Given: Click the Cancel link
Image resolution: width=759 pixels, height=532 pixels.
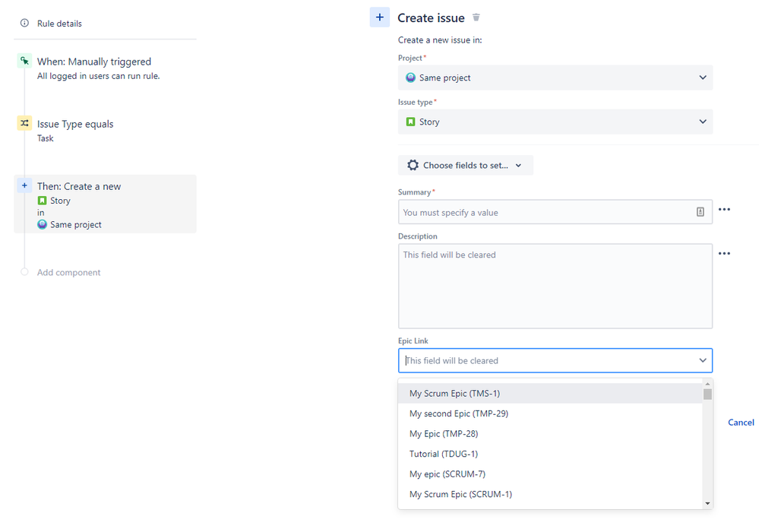Looking at the screenshot, I should click(741, 422).
